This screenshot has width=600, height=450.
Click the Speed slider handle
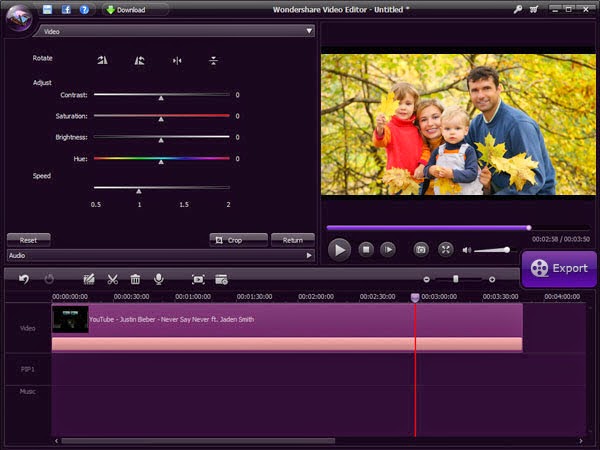tap(139, 191)
